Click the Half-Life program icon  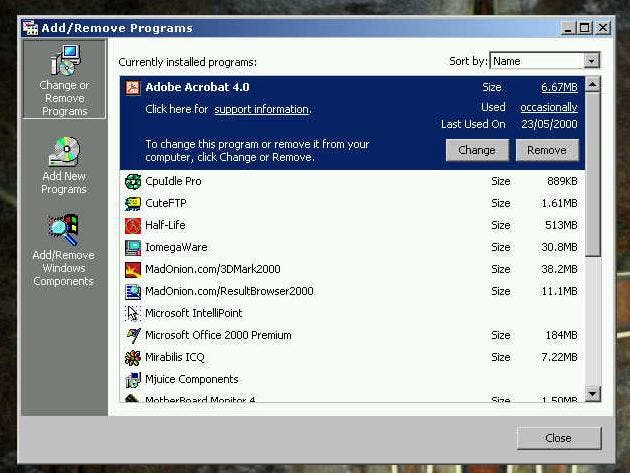(x=133, y=225)
